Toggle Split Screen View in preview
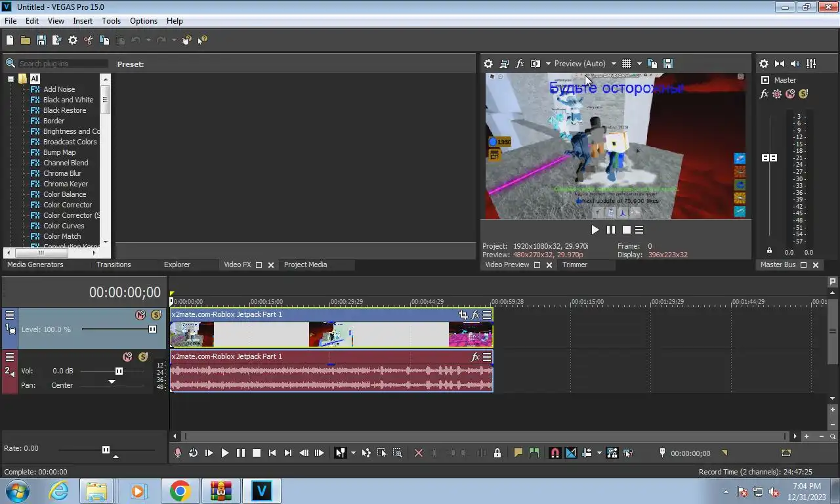The height and width of the screenshot is (504, 840). point(535,64)
